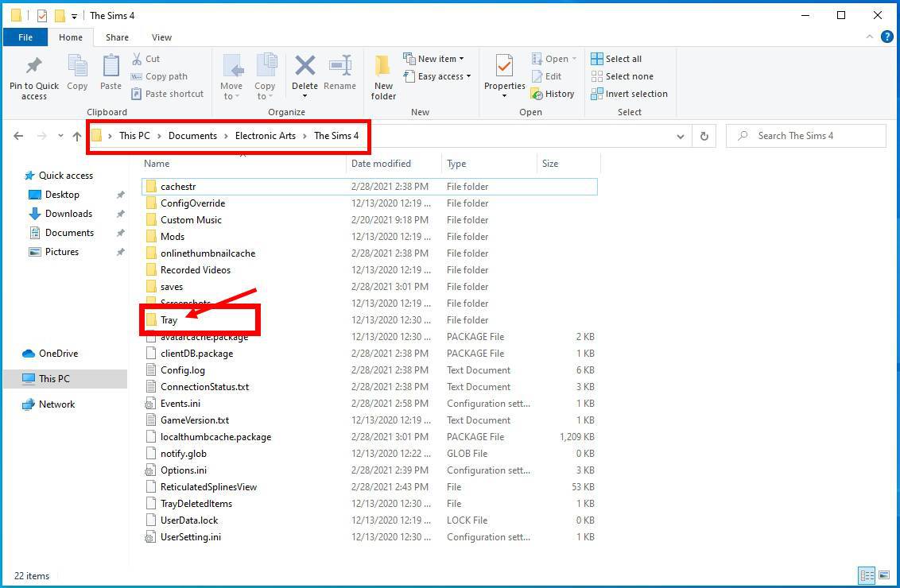900x588 pixels.
Task: Open the New item dropdown
Action: click(x=434, y=59)
